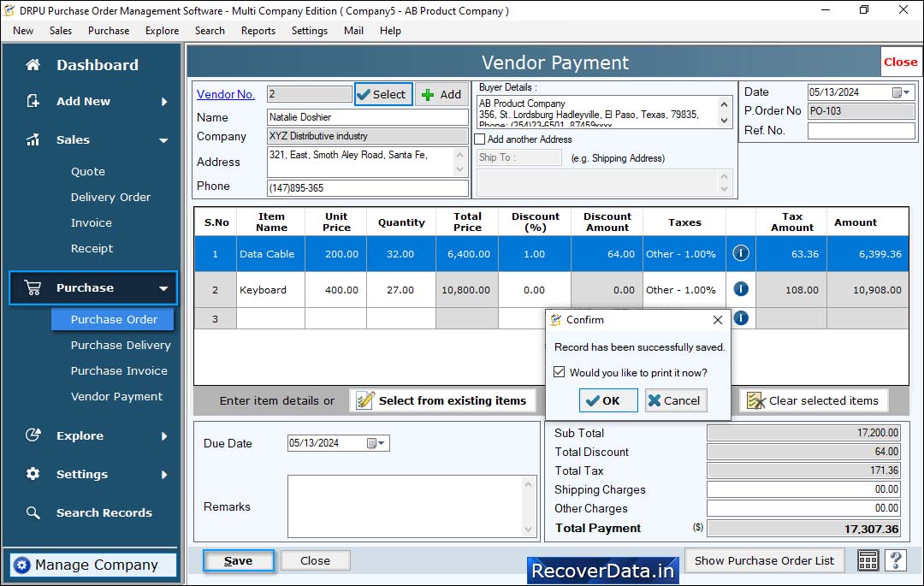Click the Data Cable item name cell
This screenshot has height=586, width=924.
(270, 254)
